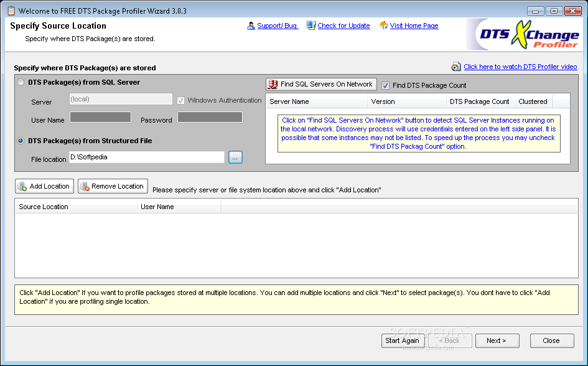Click the Add Location button

45,186
